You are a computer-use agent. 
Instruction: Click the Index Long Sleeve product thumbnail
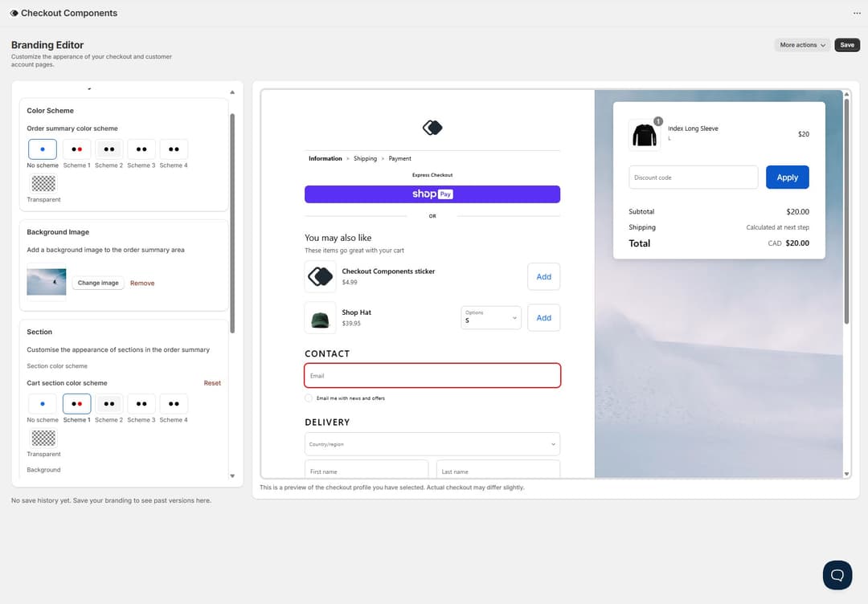point(644,133)
